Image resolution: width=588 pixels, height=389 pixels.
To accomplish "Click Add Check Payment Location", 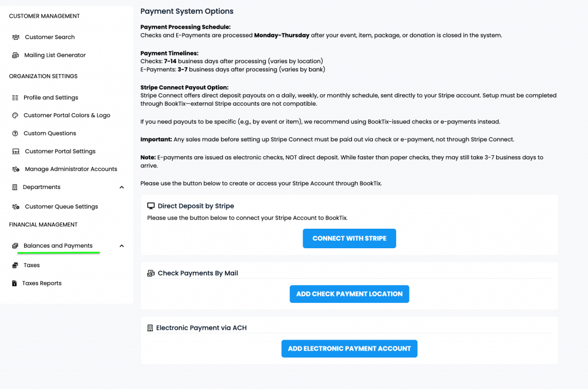I will click(x=349, y=294).
